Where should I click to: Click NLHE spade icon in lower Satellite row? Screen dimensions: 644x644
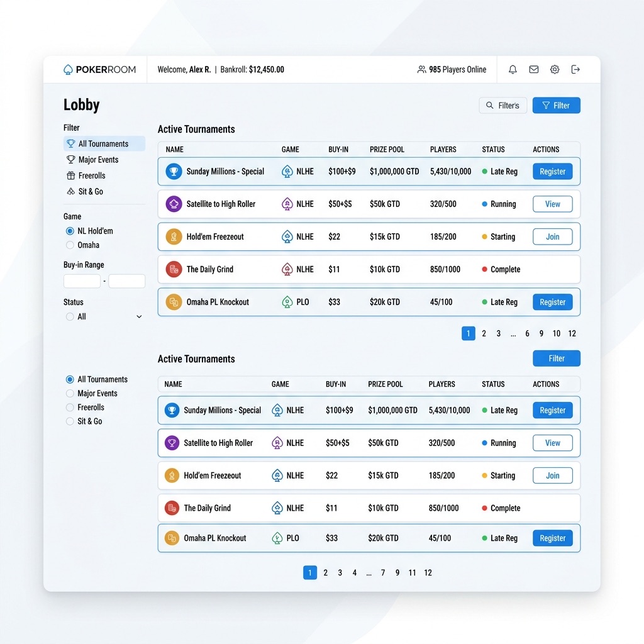pyautogui.click(x=277, y=443)
